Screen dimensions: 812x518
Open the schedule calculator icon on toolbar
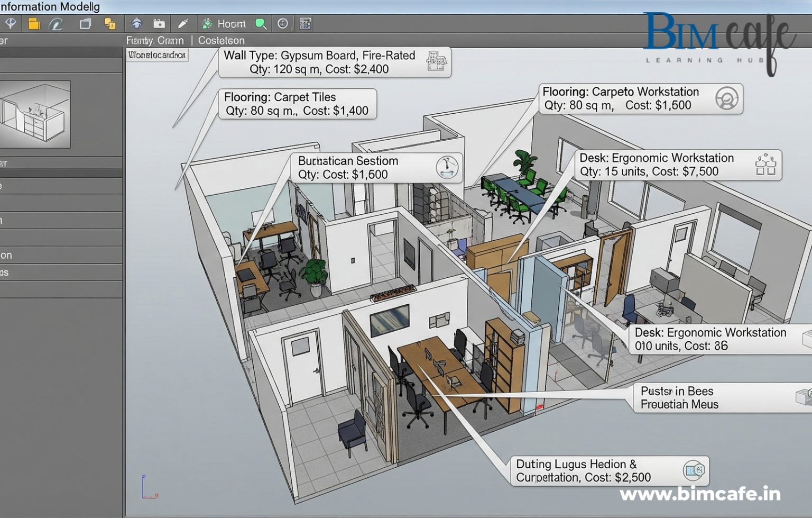305,23
